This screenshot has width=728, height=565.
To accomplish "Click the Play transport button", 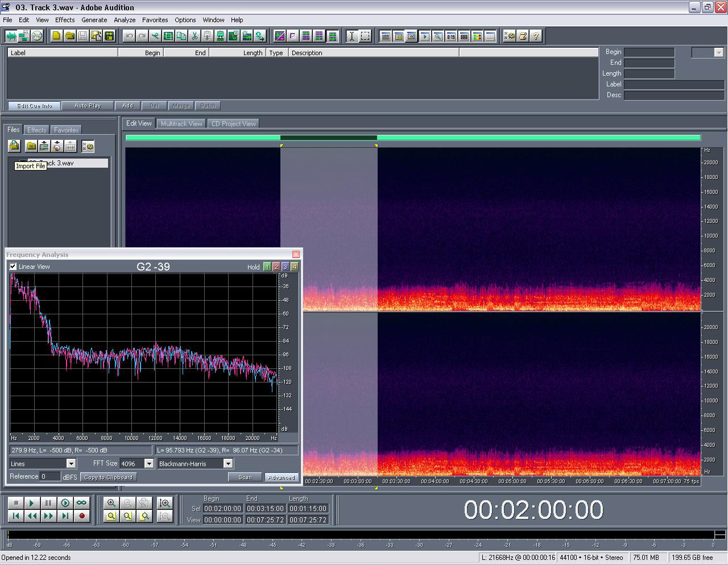I will tap(32, 503).
